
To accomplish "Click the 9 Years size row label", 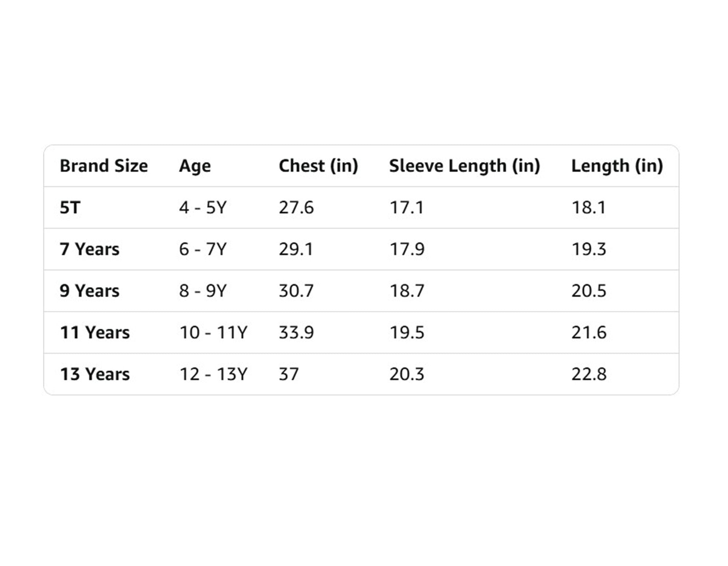I will 90,291.
